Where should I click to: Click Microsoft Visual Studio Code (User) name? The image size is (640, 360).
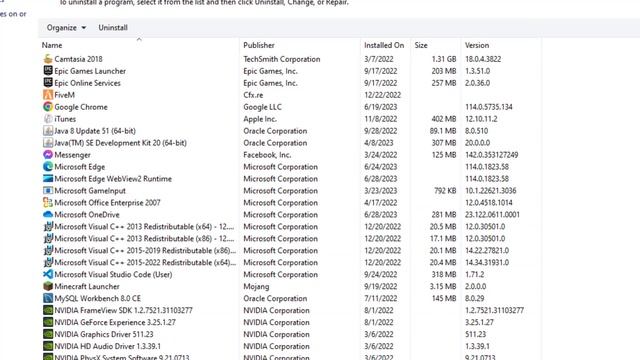[113, 274]
